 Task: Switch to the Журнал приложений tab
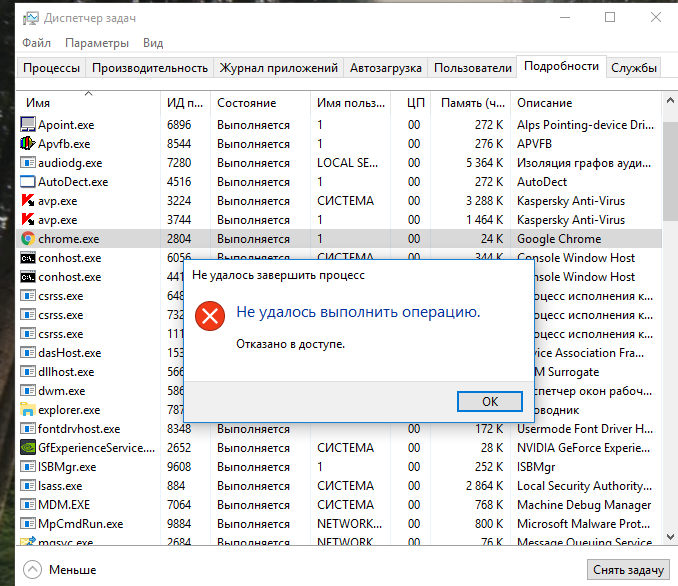pos(278,68)
